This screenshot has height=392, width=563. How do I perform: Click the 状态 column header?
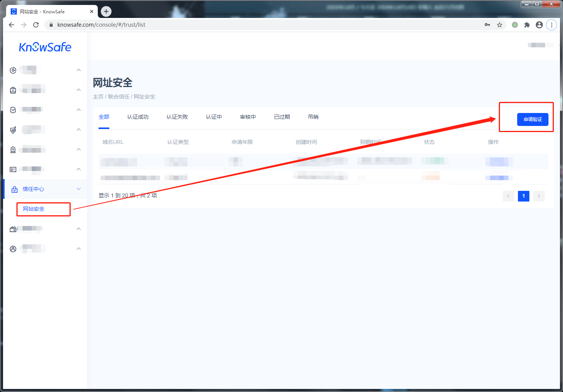pos(429,142)
